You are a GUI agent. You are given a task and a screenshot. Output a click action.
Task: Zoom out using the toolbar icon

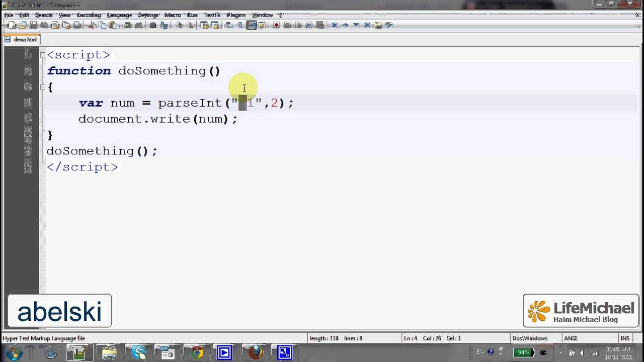click(x=189, y=25)
